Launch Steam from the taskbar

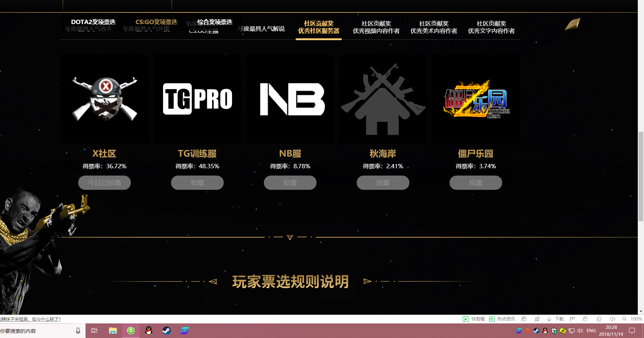(x=167, y=331)
